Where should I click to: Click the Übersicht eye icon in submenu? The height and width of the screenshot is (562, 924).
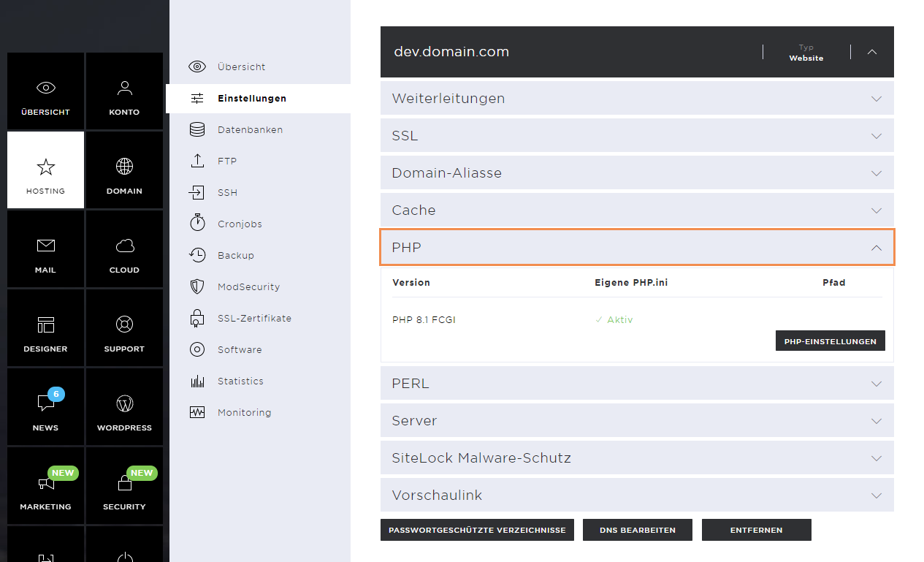197,67
